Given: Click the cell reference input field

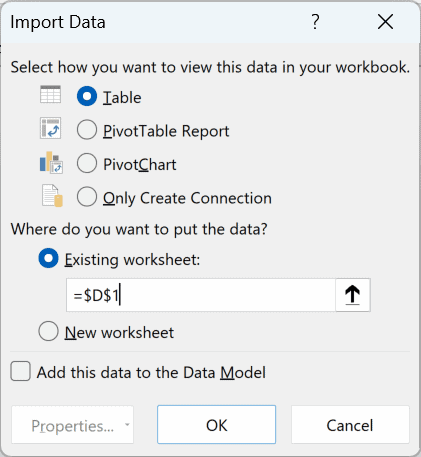Looking at the screenshot, I should (x=201, y=295).
